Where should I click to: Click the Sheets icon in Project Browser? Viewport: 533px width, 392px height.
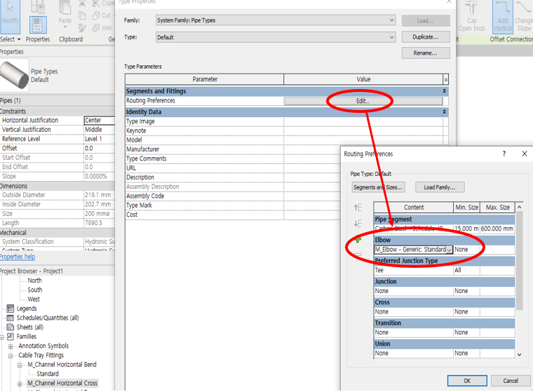(x=11, y=327)
